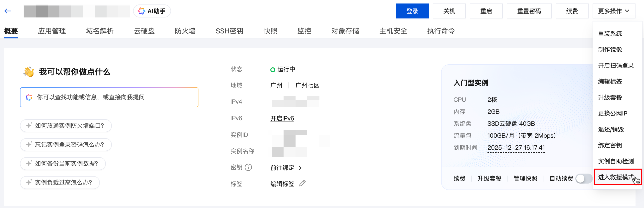The height and width of the screenshot is (208, 644).
Task: Select suggestion 忘记实例登录密码怎么办?
Action: tap(66, 145)
